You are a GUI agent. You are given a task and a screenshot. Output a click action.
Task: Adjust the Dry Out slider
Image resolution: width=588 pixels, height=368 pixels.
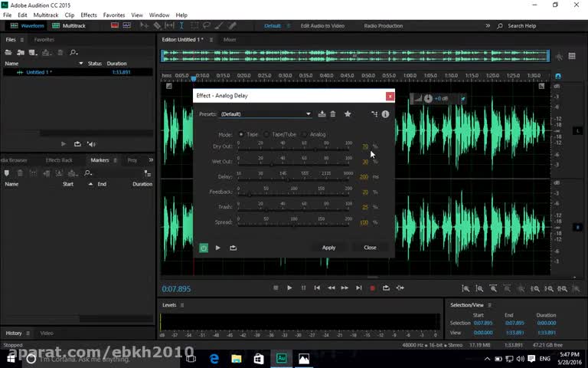click(x=294, y=149)
